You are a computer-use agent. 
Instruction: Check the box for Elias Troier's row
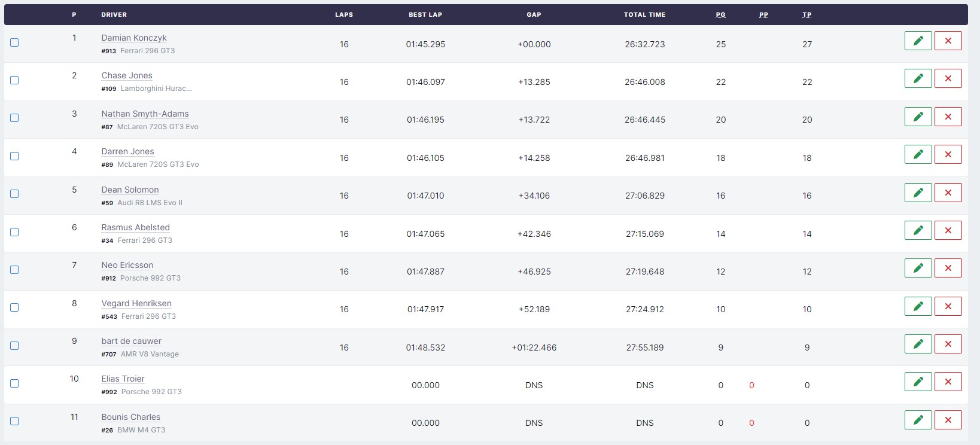[x=14, y=383]
